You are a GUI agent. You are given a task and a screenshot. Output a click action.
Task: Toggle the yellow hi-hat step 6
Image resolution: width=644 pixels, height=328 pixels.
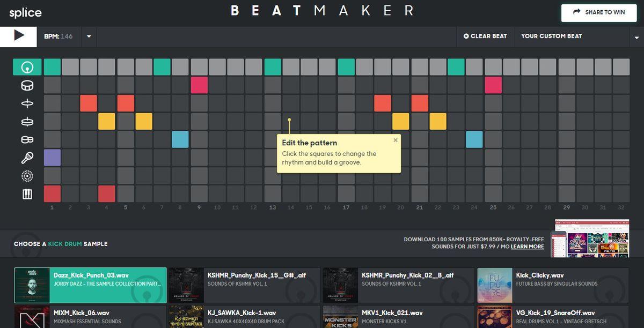(144, 122)
